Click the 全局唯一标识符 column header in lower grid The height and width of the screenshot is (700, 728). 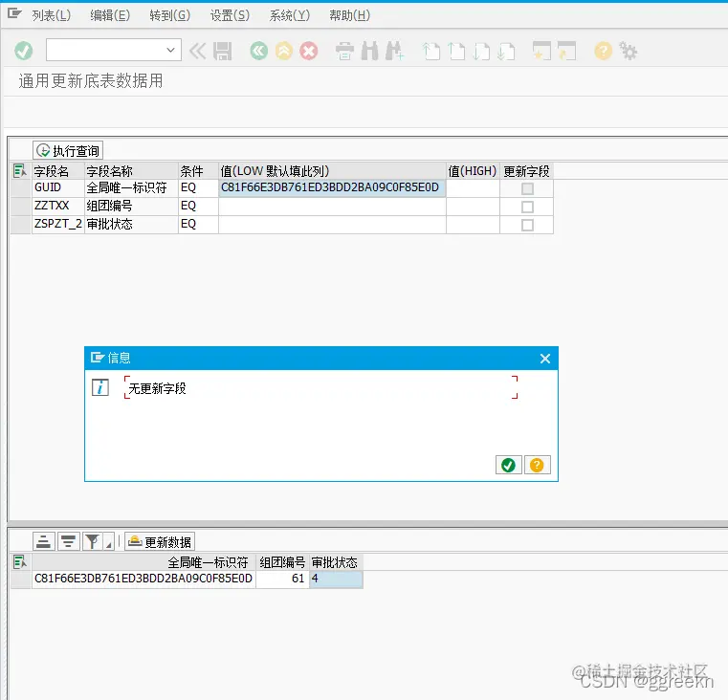coord(143,562)
